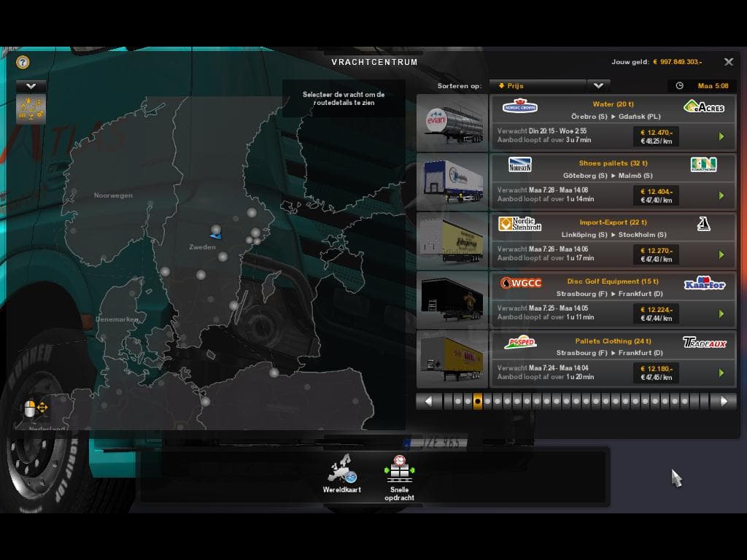
Task: Select the DHL Pallets Clothing trailer thumbnail
Action: (452, 359)
